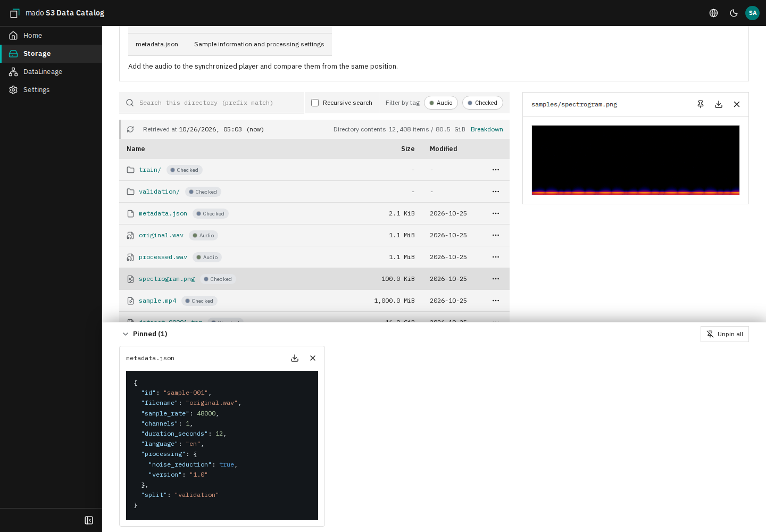The width and height of the screenshot is (766, 532).
Task: Toggle dark mode moon icon
Action: pos(734,13)
